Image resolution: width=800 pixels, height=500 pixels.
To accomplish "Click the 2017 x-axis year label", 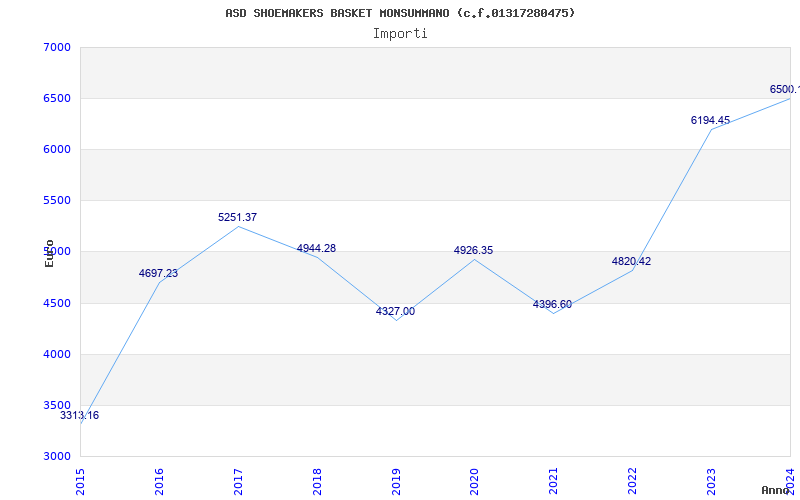I will pos(238,482).
